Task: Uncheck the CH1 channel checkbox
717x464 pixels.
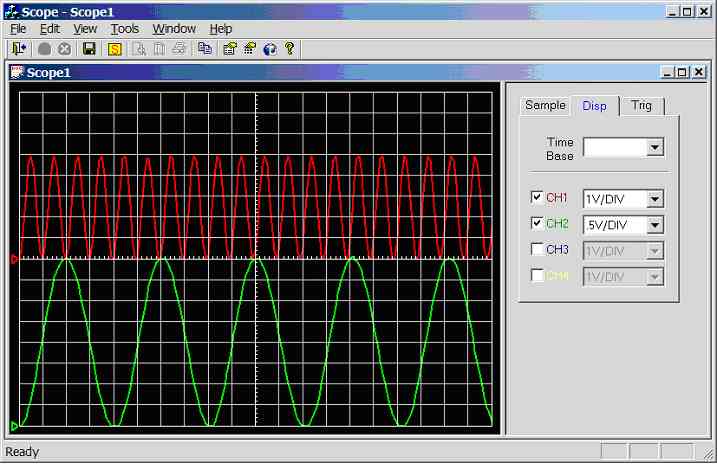Action: pos(537,197)
